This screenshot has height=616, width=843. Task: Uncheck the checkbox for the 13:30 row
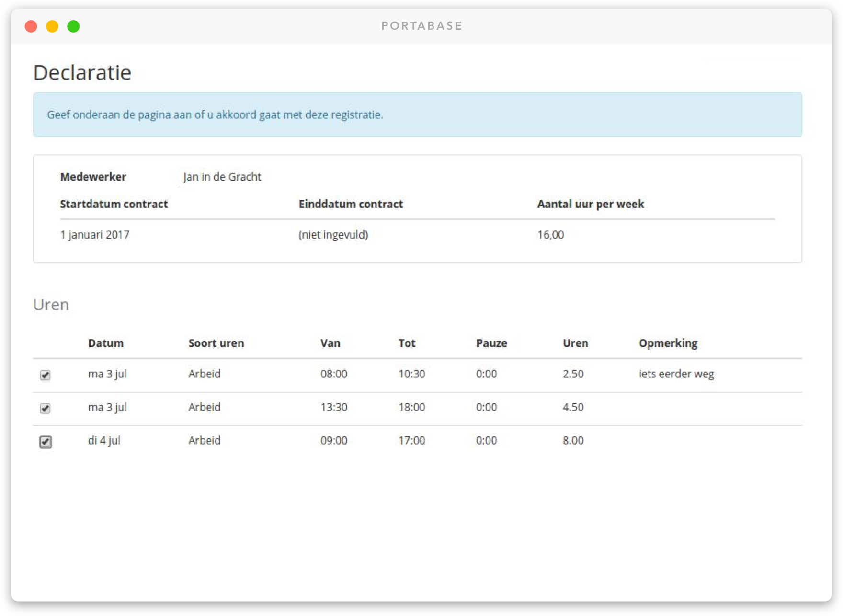[x=45, y=408]
